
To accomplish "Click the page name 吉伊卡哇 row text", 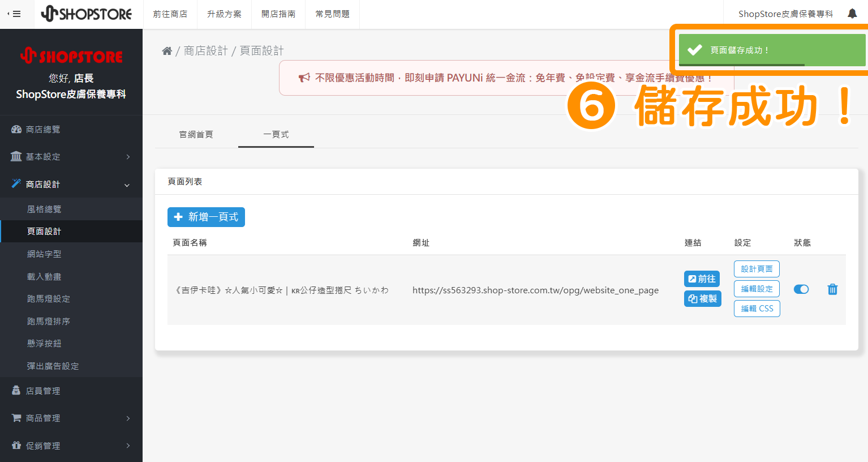I will pyautogui.click(x=281, y=290).
